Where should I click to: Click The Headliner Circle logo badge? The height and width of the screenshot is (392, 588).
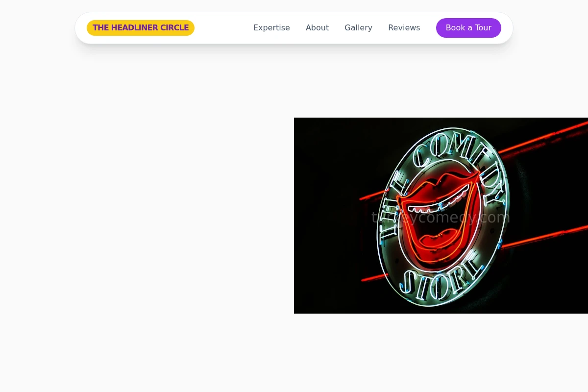tap(141, 28)
